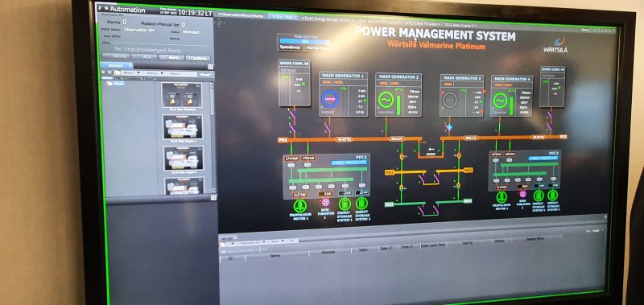Click the Propulsion Motor 2 icon

click(x=502, y=197)
